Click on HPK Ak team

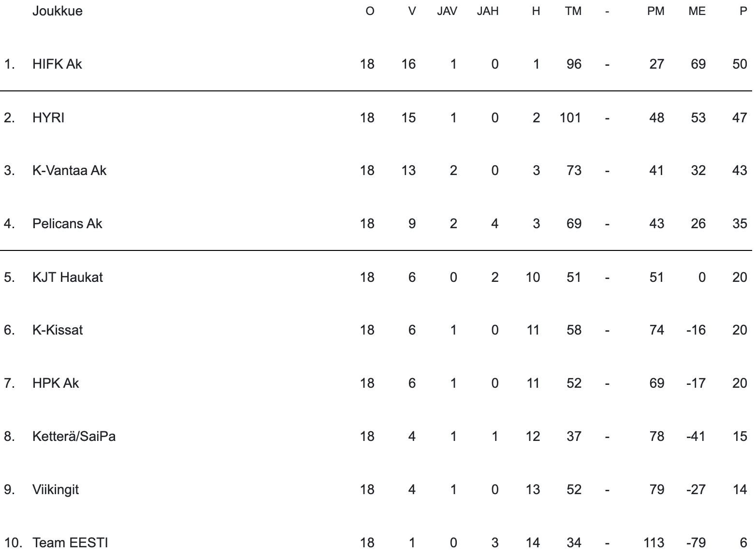tap(56, 383)
